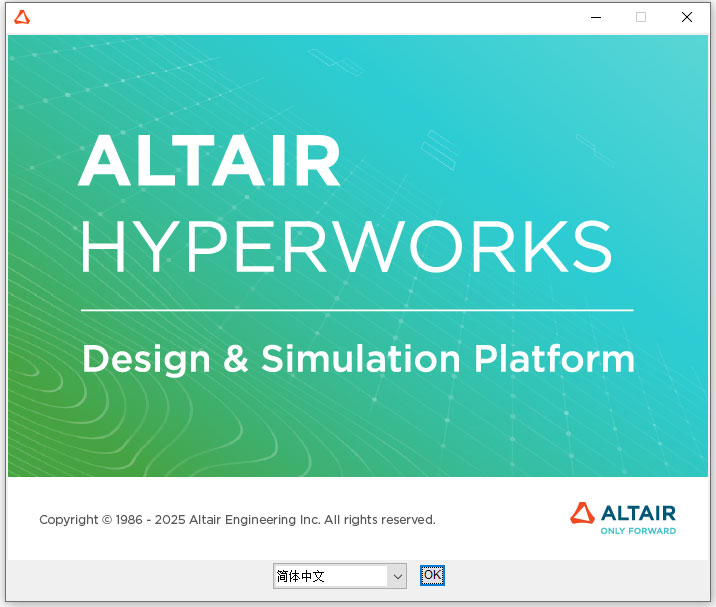Image resolution: width=716 pixels, height=607 pixels.
Task: Click the white divider line under HYPERWORKS
Action: [357, 310]
